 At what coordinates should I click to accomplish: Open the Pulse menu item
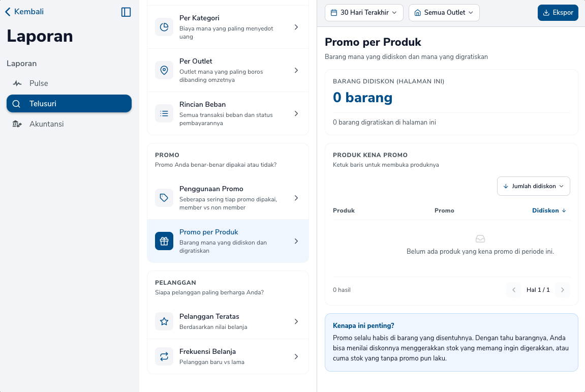point(69,83)
